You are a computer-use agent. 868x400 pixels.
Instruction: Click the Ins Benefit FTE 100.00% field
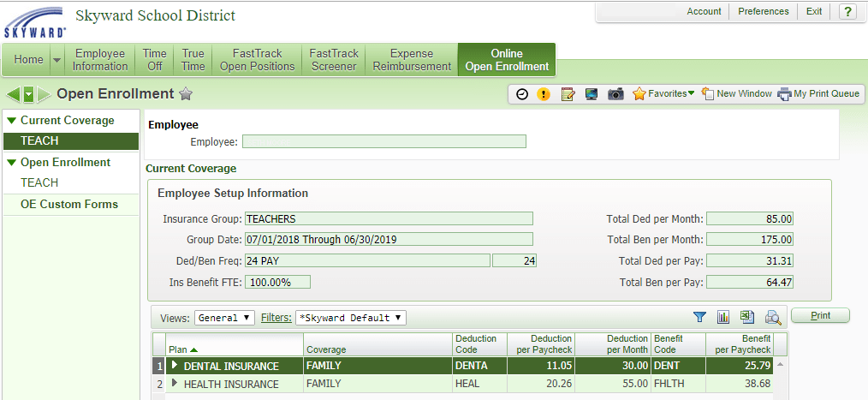pos(277,282)
